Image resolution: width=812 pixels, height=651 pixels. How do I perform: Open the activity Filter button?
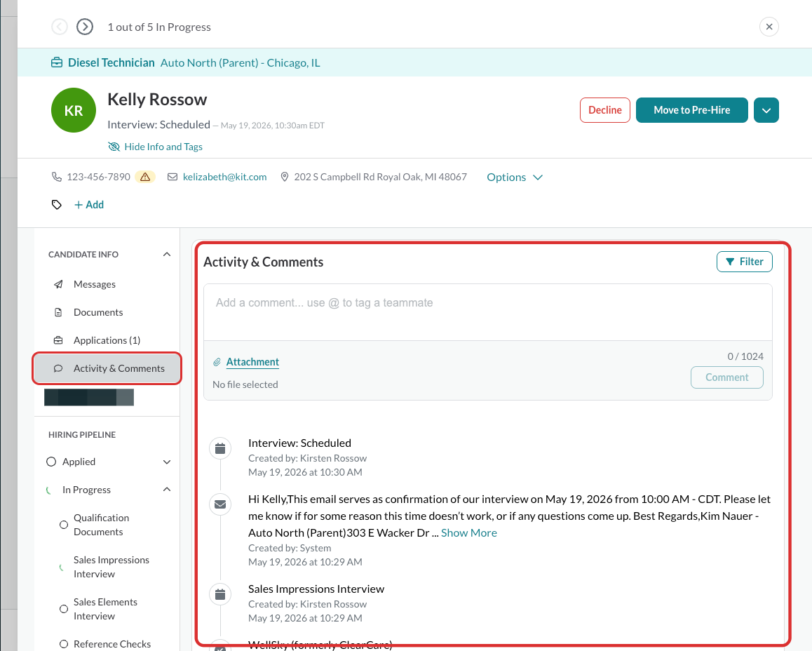pos(744,262)
